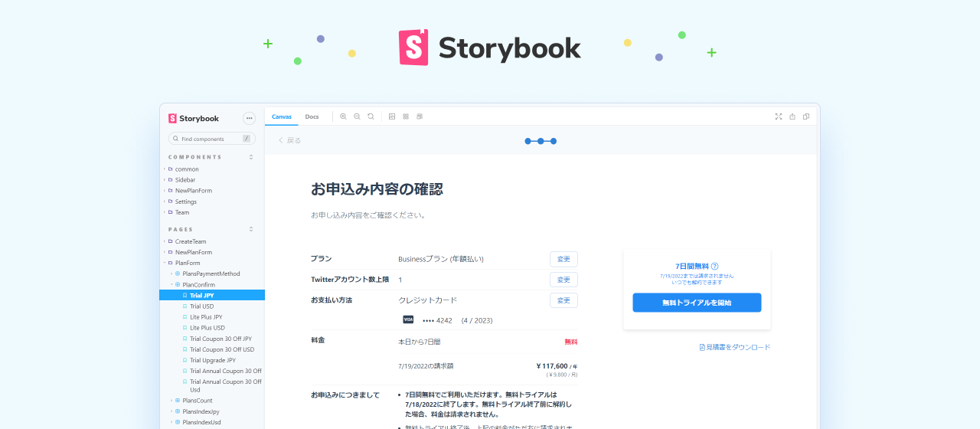Select the Trial JPY story
980x429 pixels.
point(211,295)
